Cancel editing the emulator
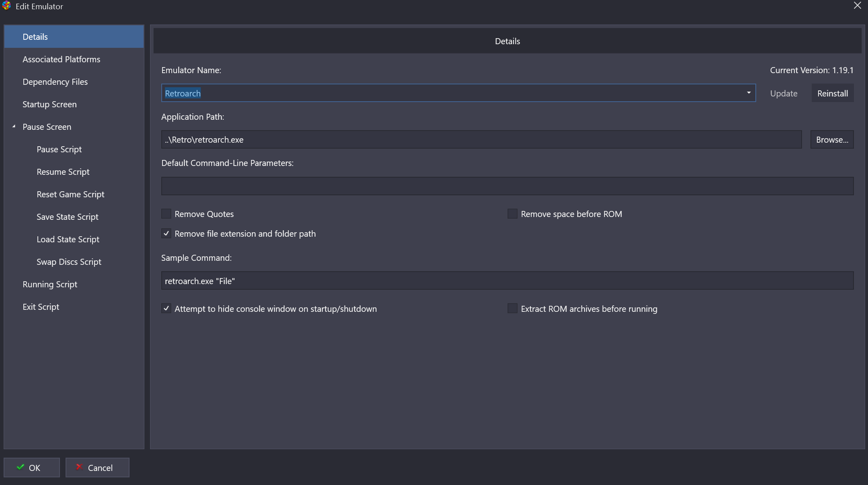 tap(97, 467)
